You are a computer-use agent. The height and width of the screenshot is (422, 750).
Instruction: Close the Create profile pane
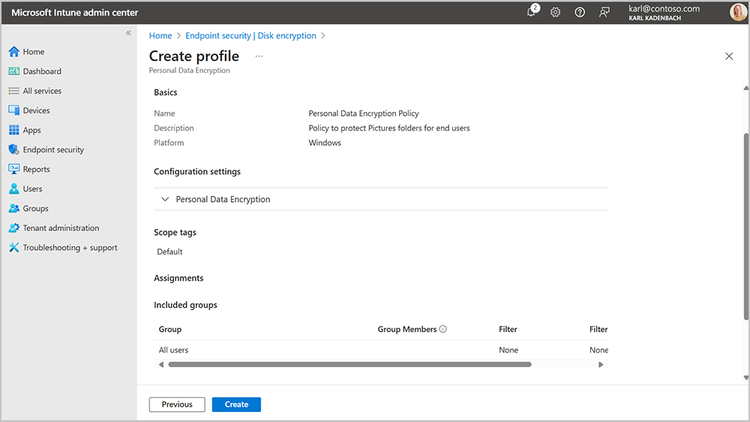point(729,57)
